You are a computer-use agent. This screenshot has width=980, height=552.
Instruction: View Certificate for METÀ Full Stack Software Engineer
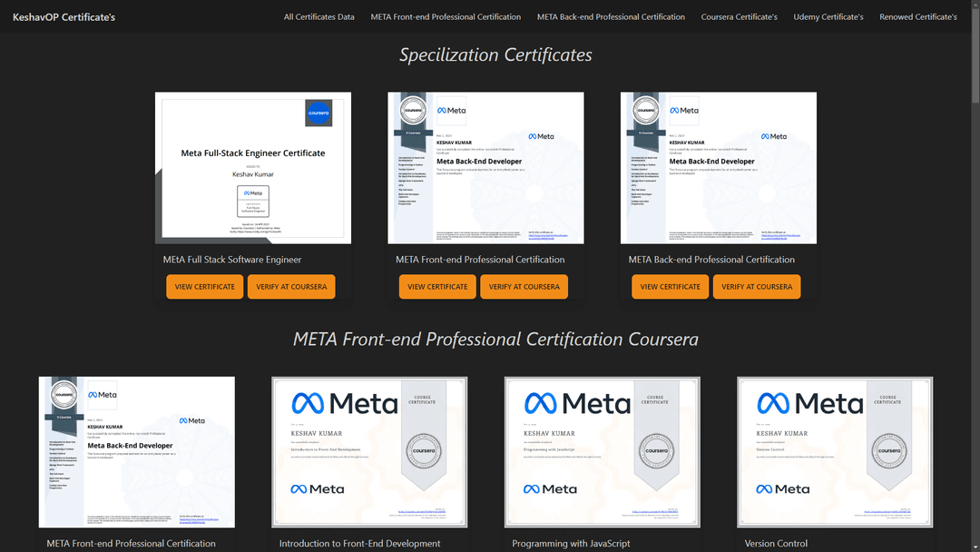point(205,287)
